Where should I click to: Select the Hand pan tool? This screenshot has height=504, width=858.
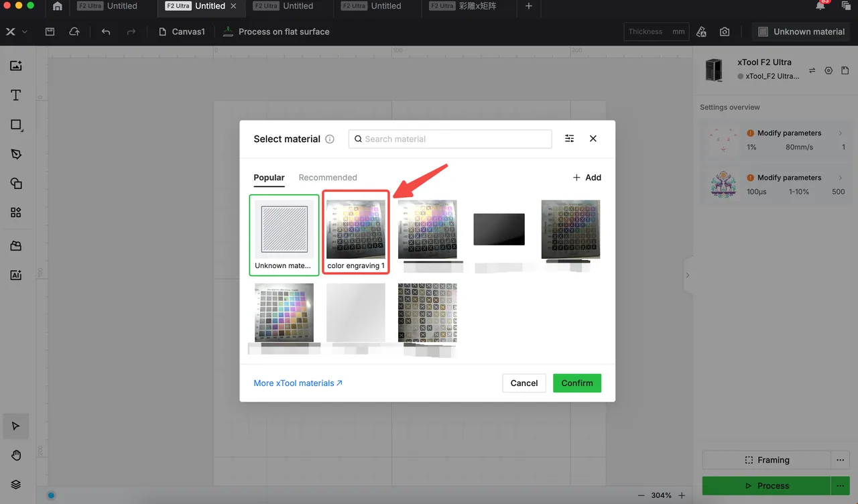(x=16, y=456)
